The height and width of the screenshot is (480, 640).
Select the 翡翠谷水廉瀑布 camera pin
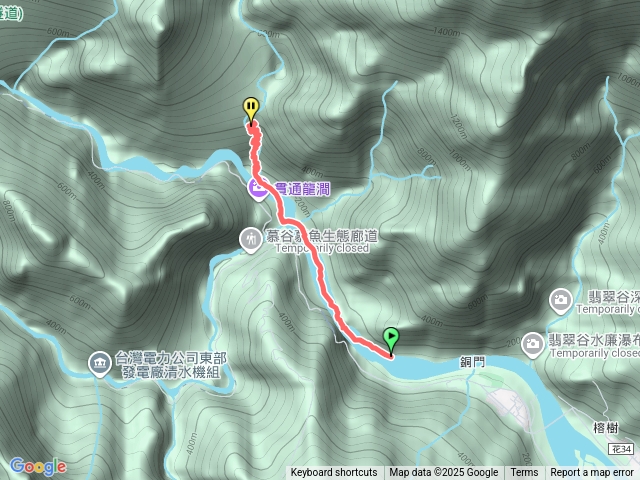pyautogui.click(x=532, y=345)
